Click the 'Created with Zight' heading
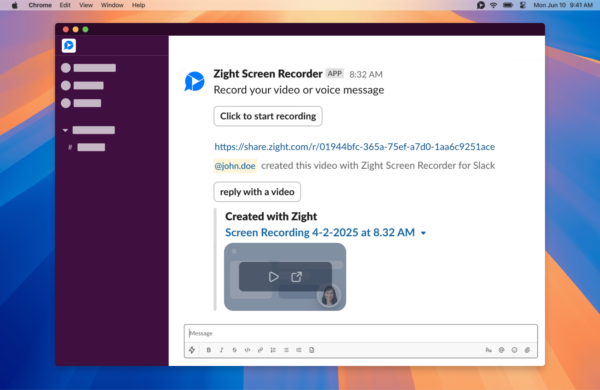 pos(271,216)
